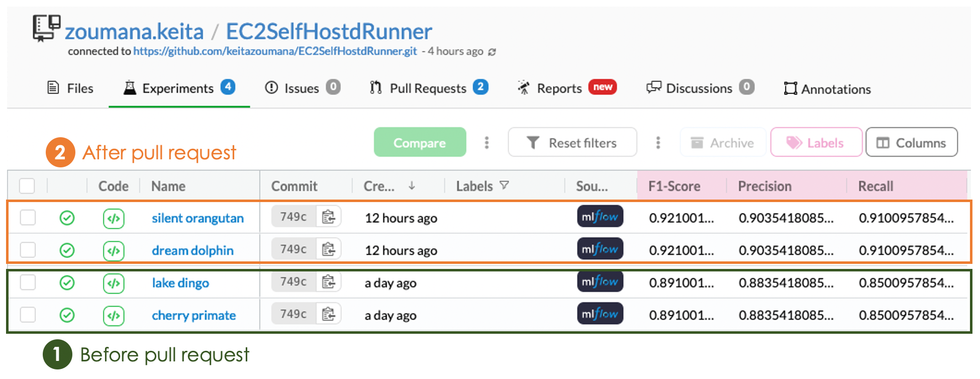Check the silent orangutan row checkbox
The width and height of the screenshot is (980, 379).
click(28, 218)
